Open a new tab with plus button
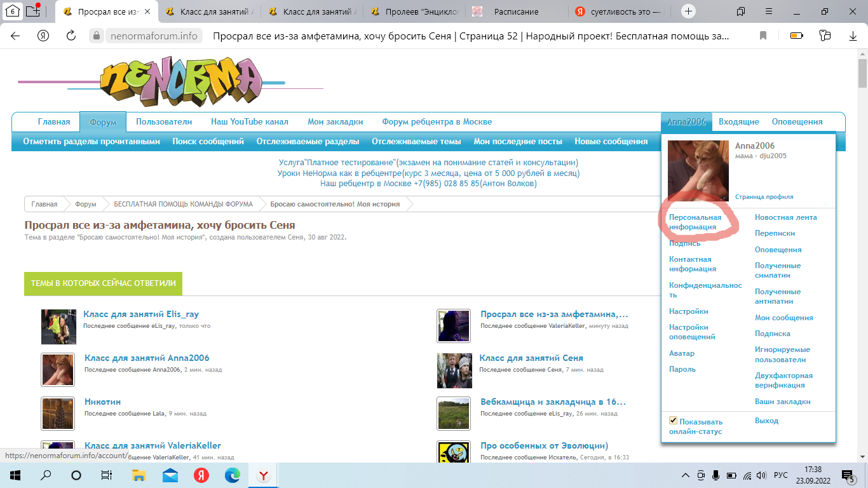This screenshot has width=868, height=488. [x=689, y=11]
